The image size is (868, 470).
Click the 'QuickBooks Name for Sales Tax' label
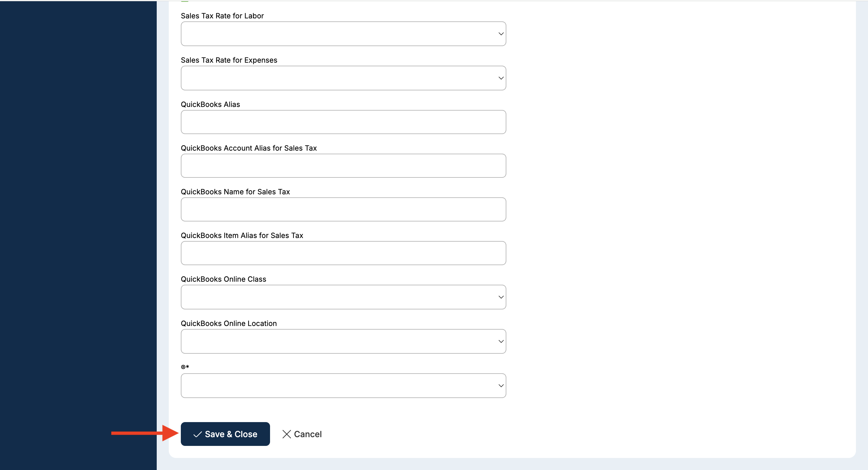coord(235,192)
